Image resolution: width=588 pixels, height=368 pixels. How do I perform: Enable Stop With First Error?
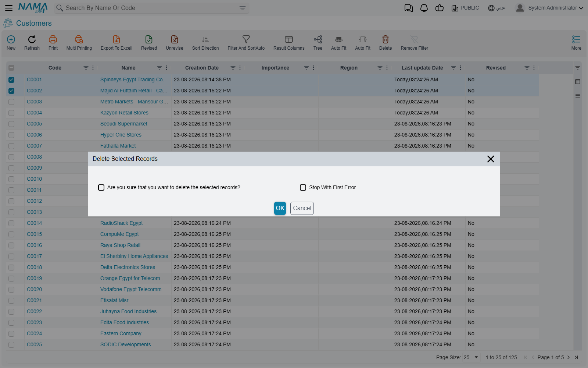[x=303, y=188]
